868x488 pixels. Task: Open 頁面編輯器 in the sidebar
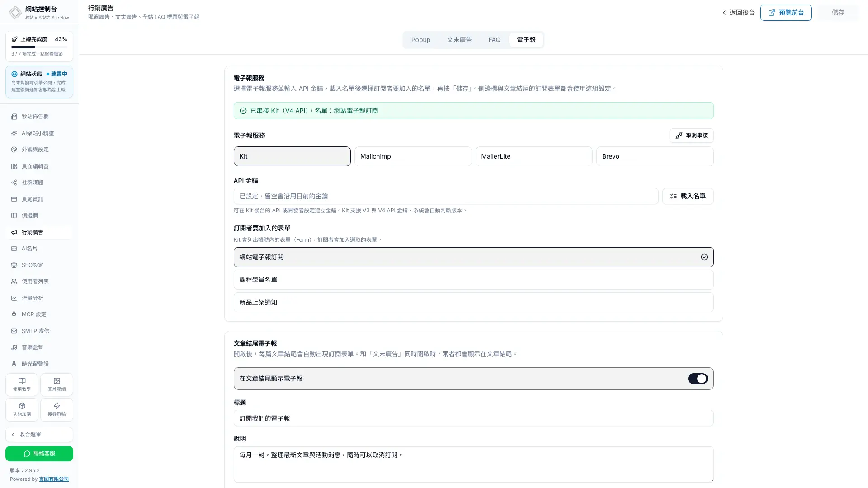tap(39, 166)
